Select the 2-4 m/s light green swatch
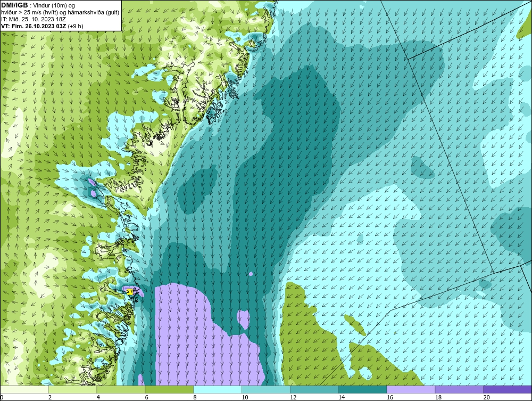Screen dimensions: 532x401 [x=72, y=389]
